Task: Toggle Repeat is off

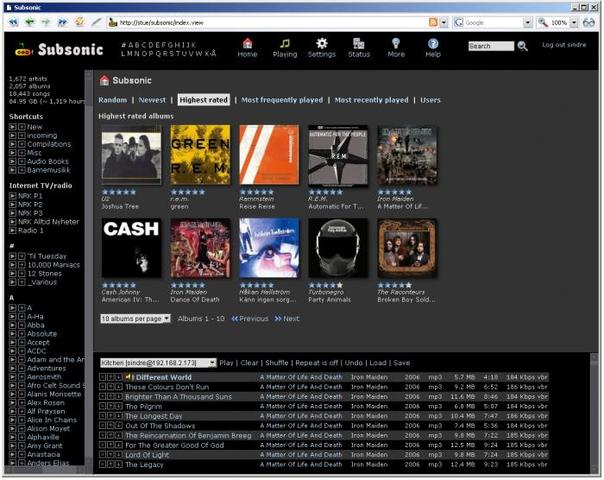Action: [x=317, y=363]
